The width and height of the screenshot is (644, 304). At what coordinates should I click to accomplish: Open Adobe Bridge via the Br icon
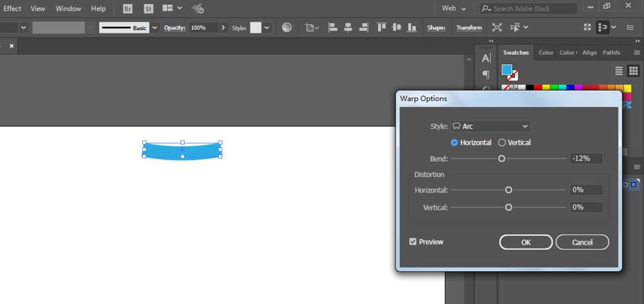pyautogui.click(x=128, y=8)
